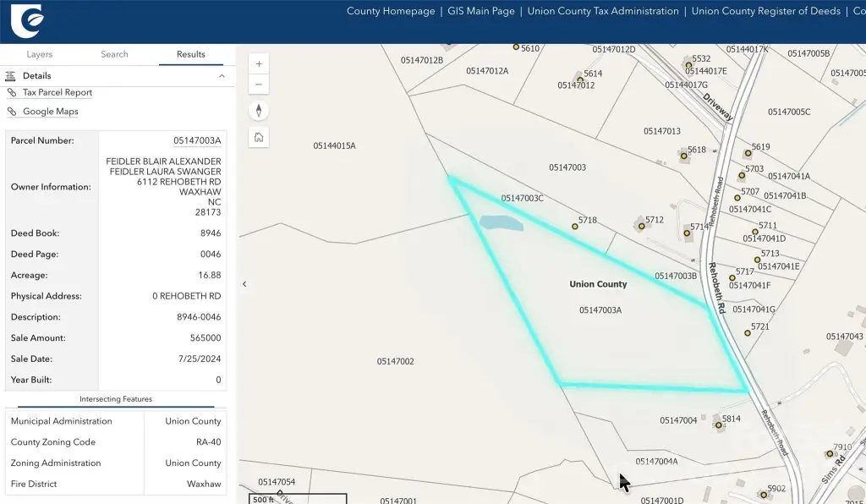Click the blue pond on the map

pos(501,223)
